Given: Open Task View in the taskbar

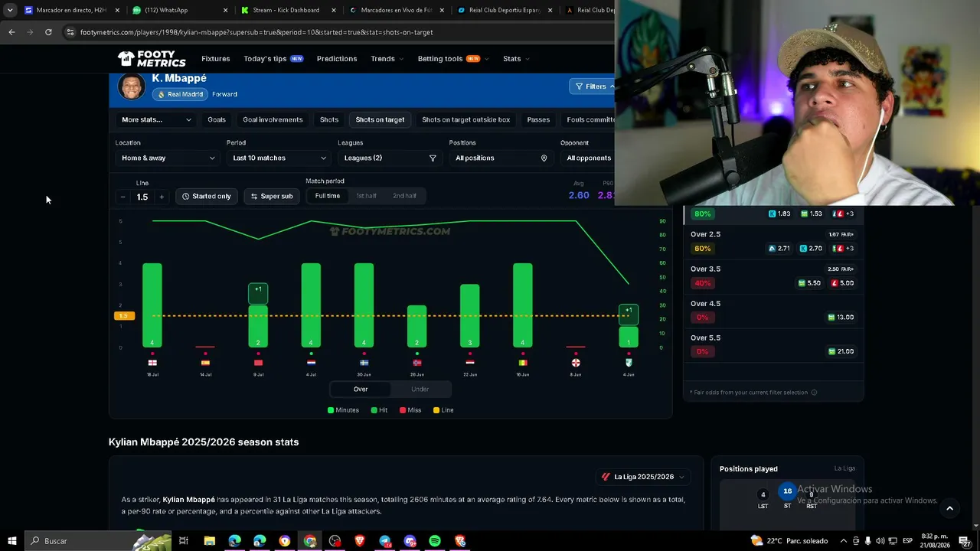Looking at the screenshot, I should click(x=184, y=541).
